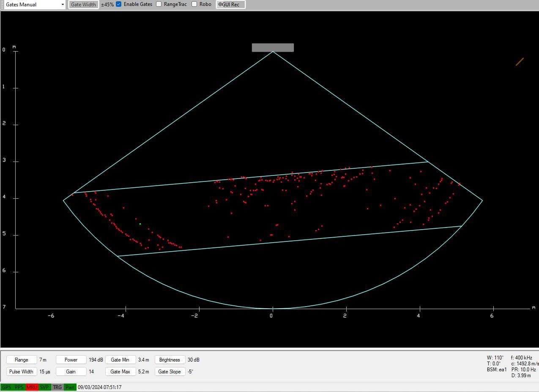This screenshot has width=539, height=392.
Task: Click the 3.4 m gate min value
Action: [144, 360]
